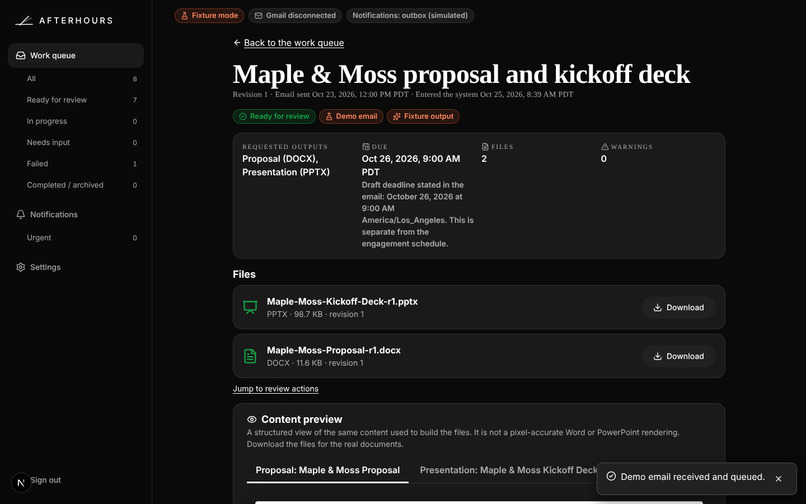The height and width of the screenshot is (504, 806).
Task: Click the Work queue inbox icon
Action: pos(21,55)
